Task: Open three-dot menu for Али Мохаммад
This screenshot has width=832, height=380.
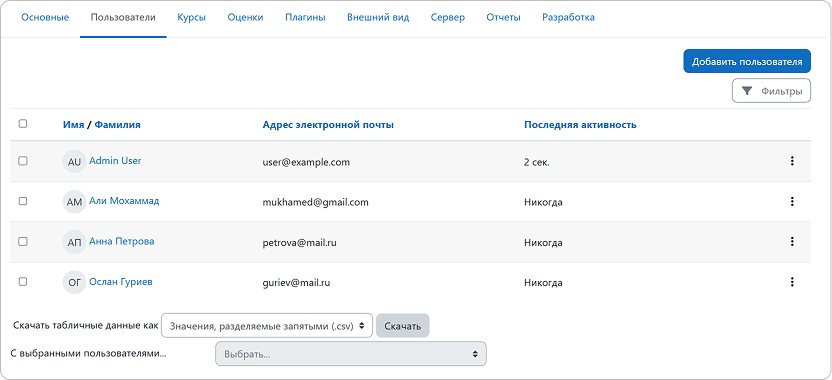Action: coord(792,202)
